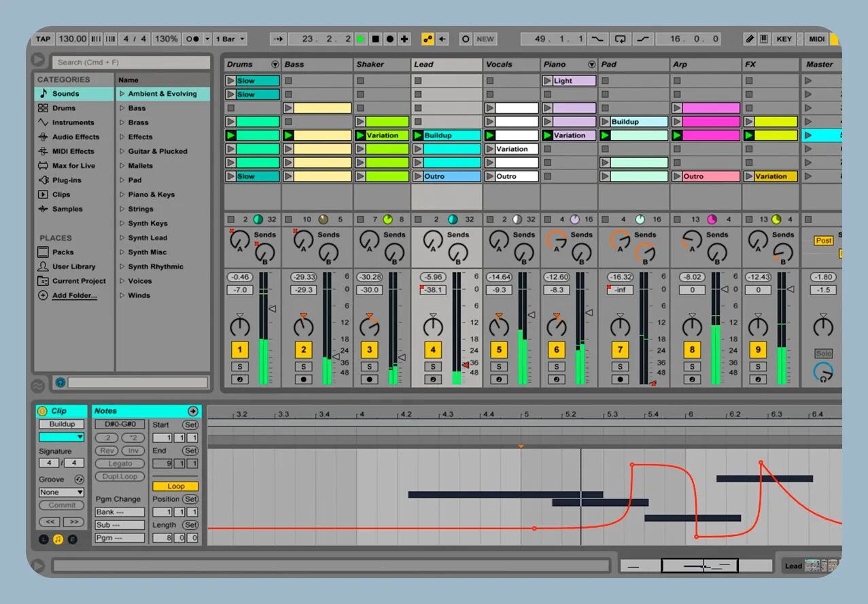
Task: Arm the Pad track for recording
Action: 620,380
